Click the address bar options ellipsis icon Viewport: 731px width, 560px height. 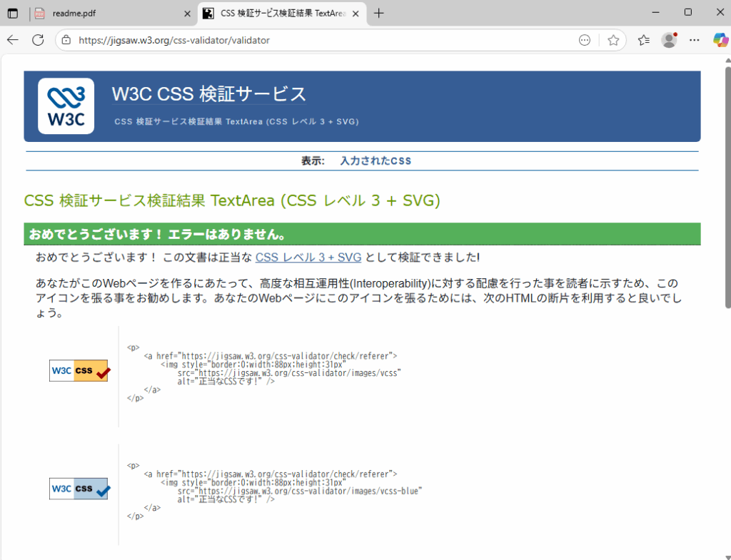coord(585,41)
